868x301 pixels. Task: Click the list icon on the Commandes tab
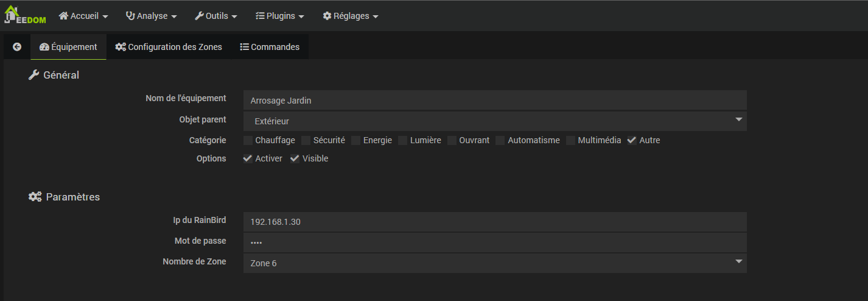[x=245, y=47]
